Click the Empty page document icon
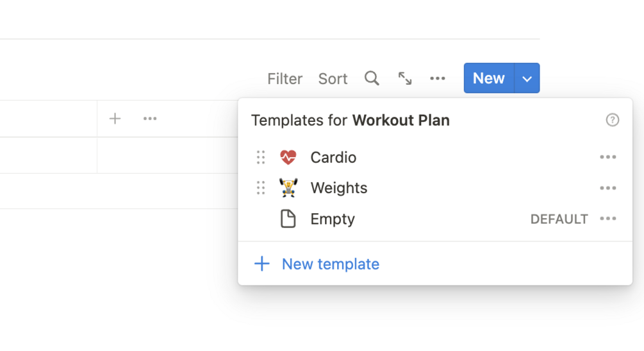 click(288, 219)
